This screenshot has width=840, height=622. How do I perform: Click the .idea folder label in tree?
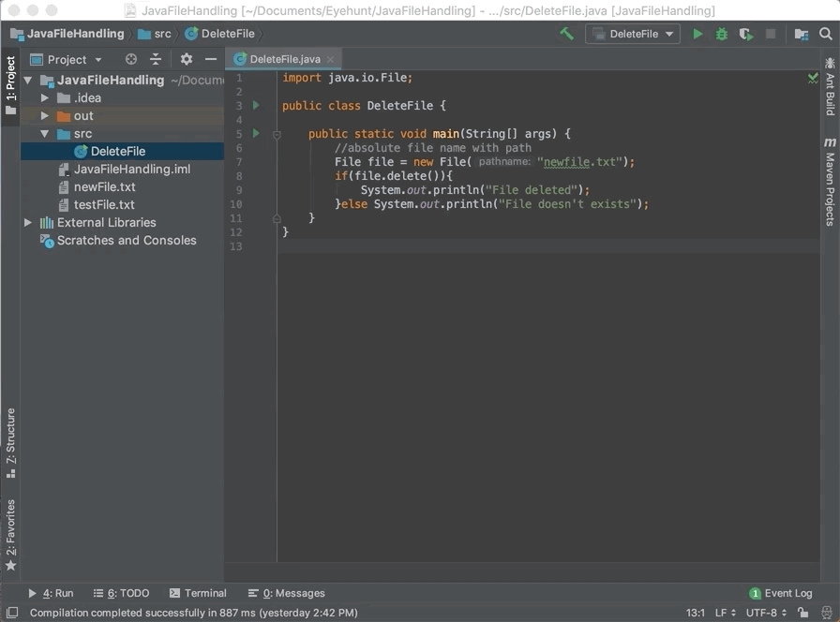[x=87, y=98]
